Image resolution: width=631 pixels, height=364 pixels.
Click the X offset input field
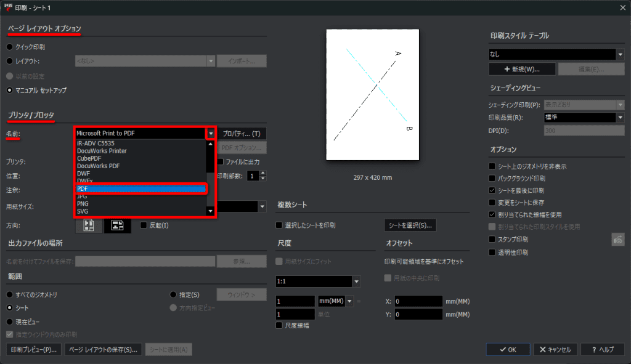click(x=418, y=301)
